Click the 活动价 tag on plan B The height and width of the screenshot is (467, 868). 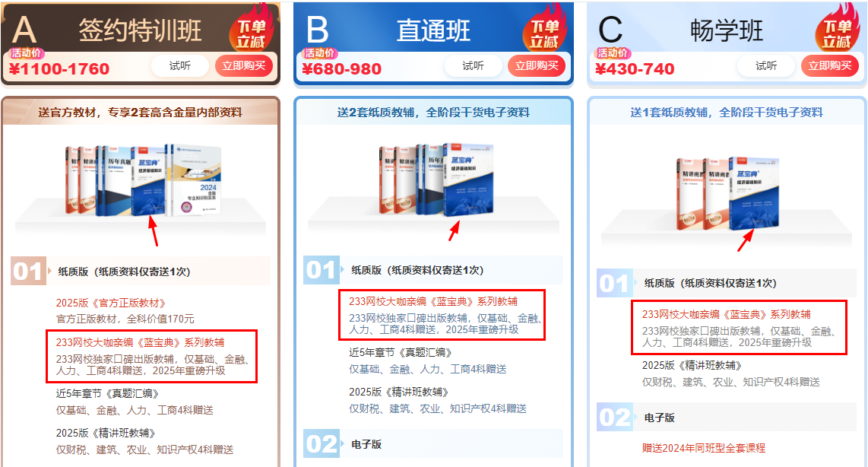(x=320, y=53)
